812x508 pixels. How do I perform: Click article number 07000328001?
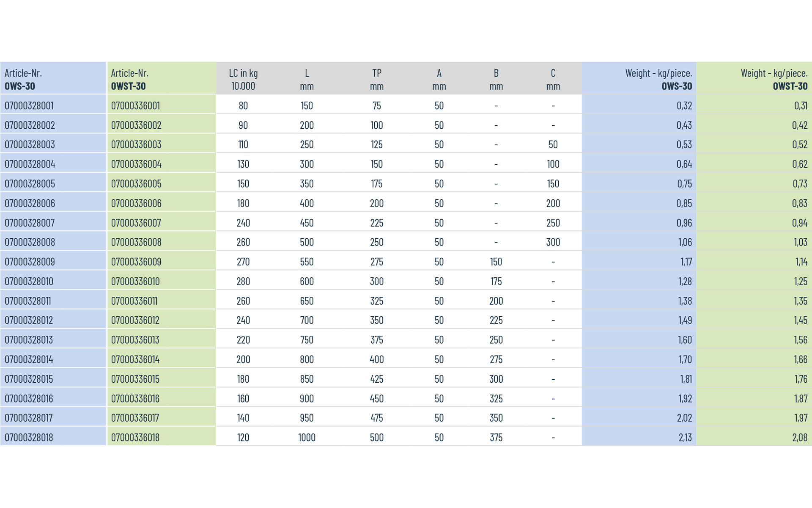click(x=29, y=105)
